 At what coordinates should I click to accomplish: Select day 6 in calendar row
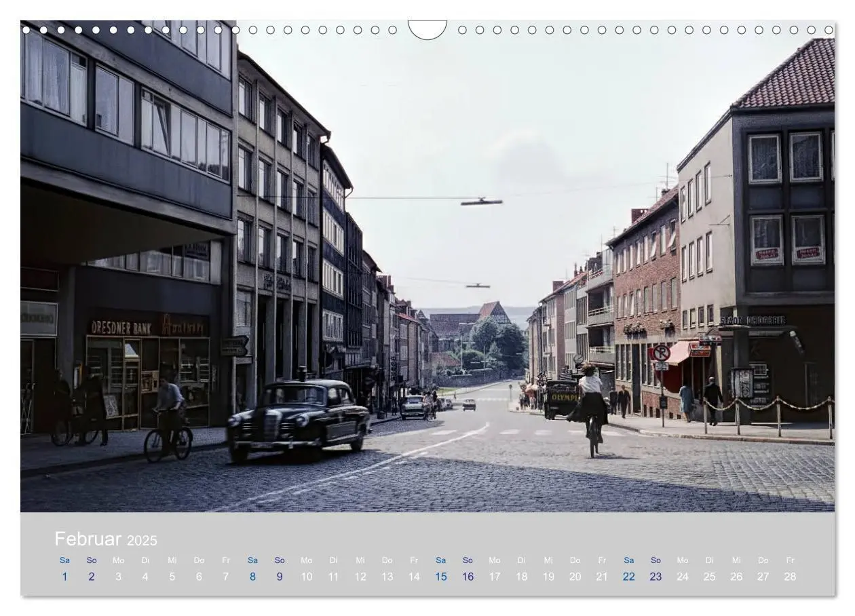click(x=199, y=577)
